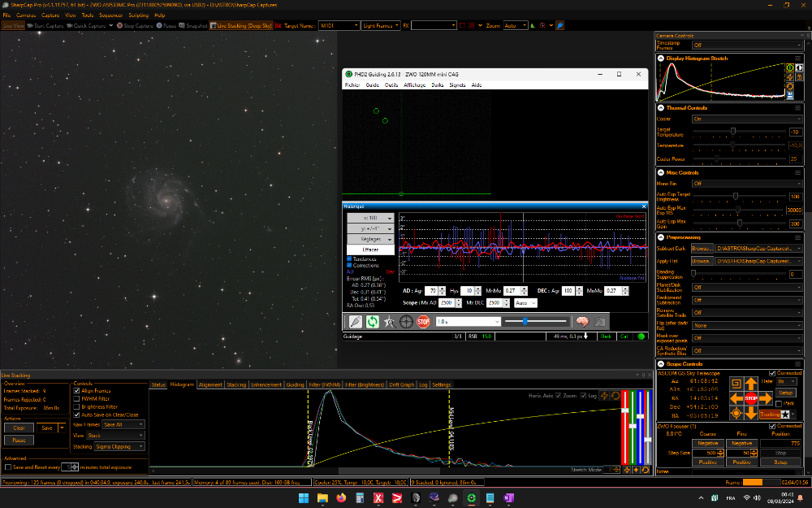Open the Raw Frames Save All dropdown
This screenshot has width=812, height=508.
pos(122,423)
